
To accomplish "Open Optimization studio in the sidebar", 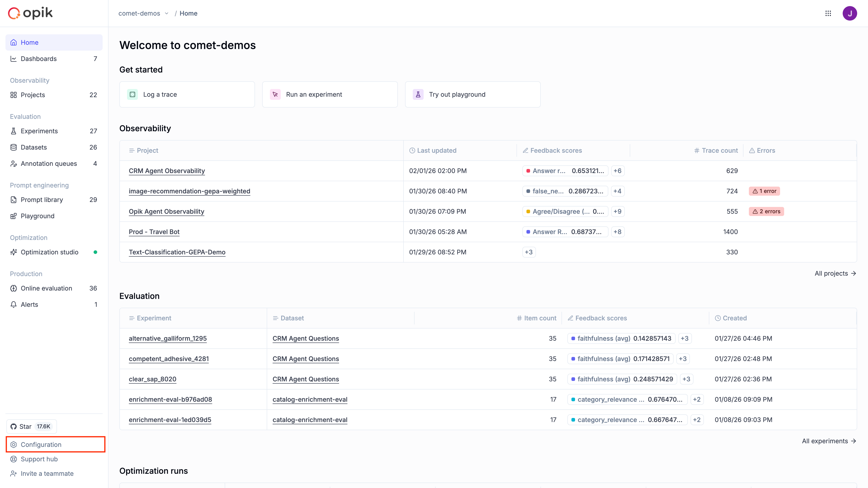I will pyautogui.click(x=49, y=252).
